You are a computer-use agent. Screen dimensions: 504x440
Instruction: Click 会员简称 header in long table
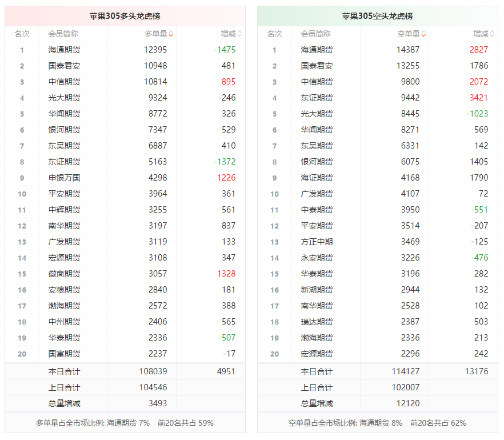63,34
